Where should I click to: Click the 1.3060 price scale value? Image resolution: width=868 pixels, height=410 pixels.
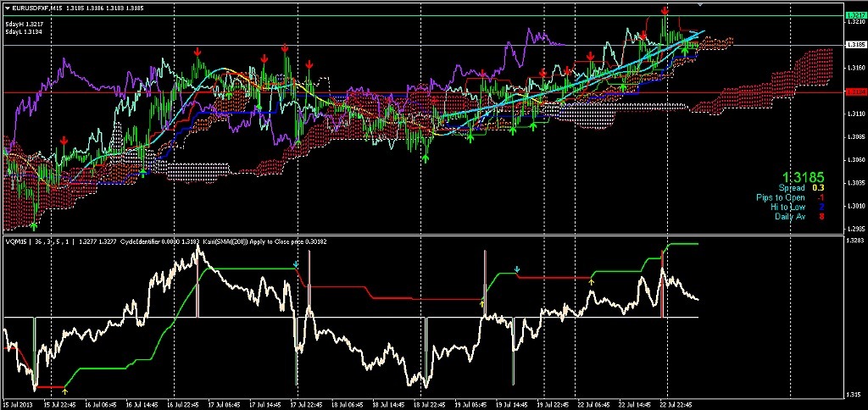tap(855, 160)
